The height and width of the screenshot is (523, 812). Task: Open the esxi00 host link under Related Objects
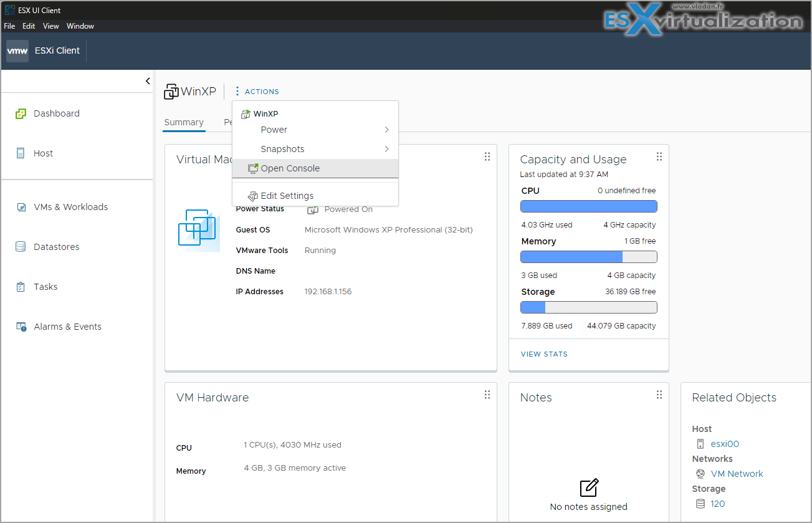[724, 443]
